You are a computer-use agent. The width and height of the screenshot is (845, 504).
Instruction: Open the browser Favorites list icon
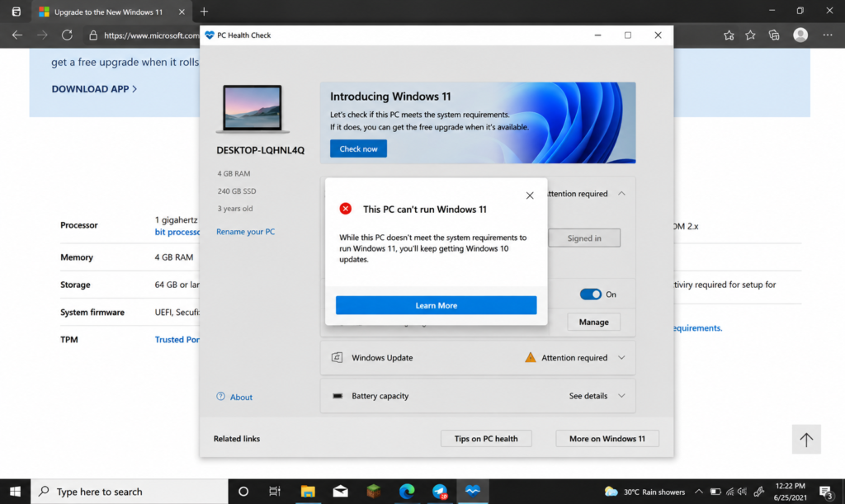click(750, 35)
